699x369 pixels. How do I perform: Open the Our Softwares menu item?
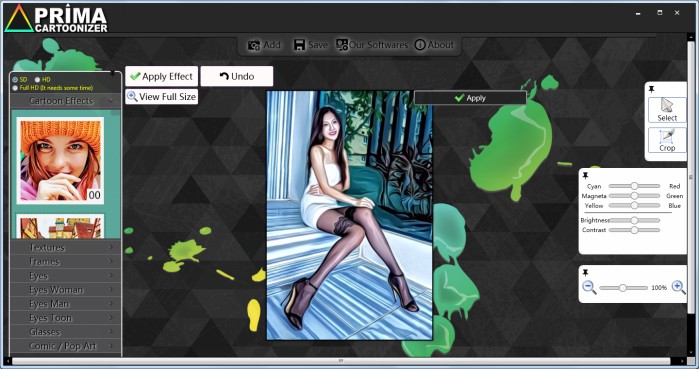coord(372,45)
